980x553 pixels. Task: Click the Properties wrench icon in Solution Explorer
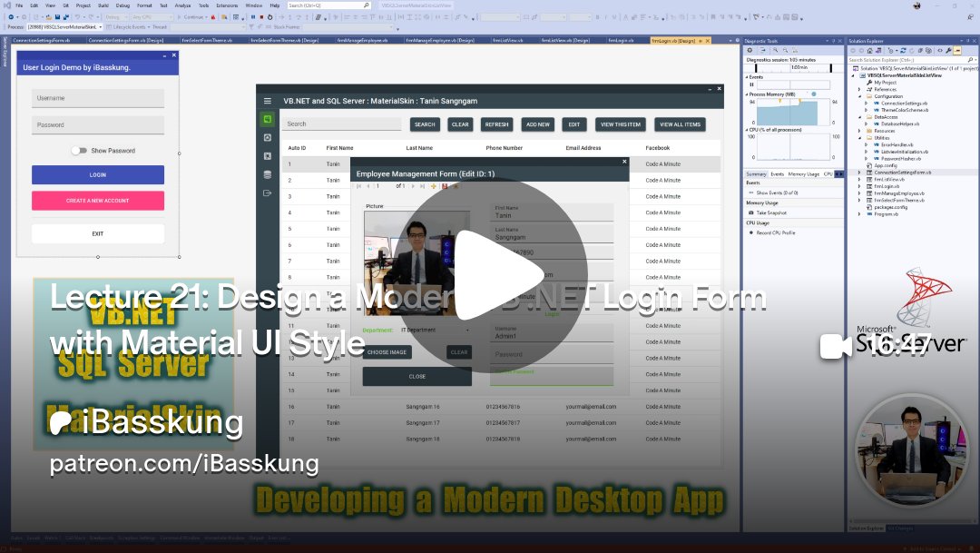pos(948,50)
